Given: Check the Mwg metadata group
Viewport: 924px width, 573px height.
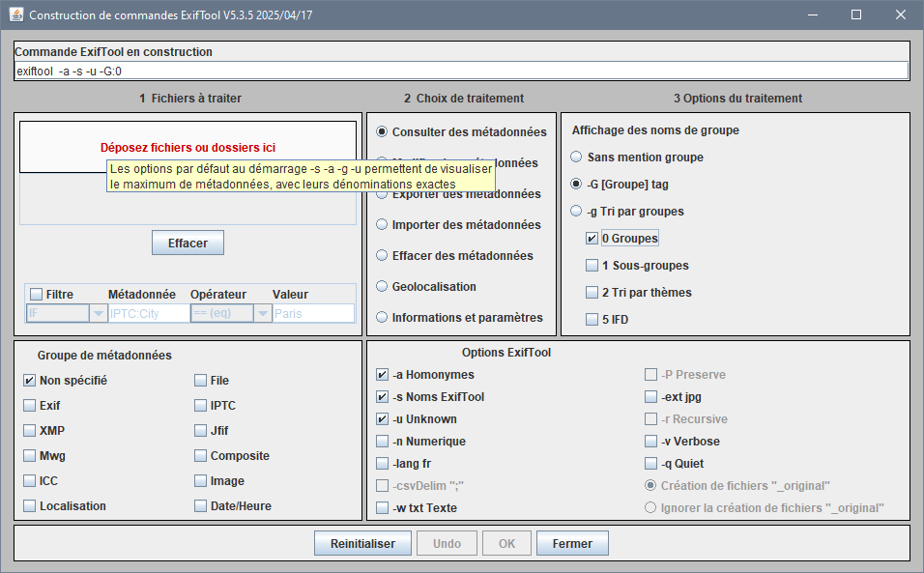Looking at the screenshot, I should click(29, 456).
